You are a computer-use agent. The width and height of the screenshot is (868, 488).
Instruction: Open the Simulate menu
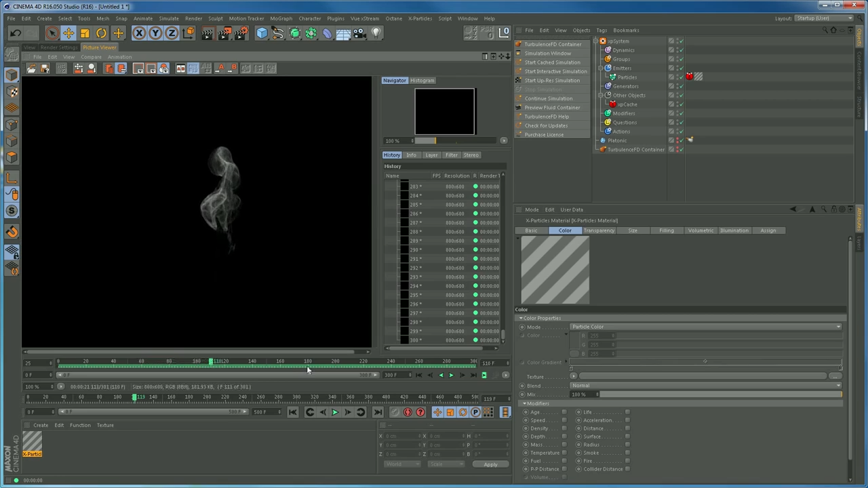[x=169, y=18]
